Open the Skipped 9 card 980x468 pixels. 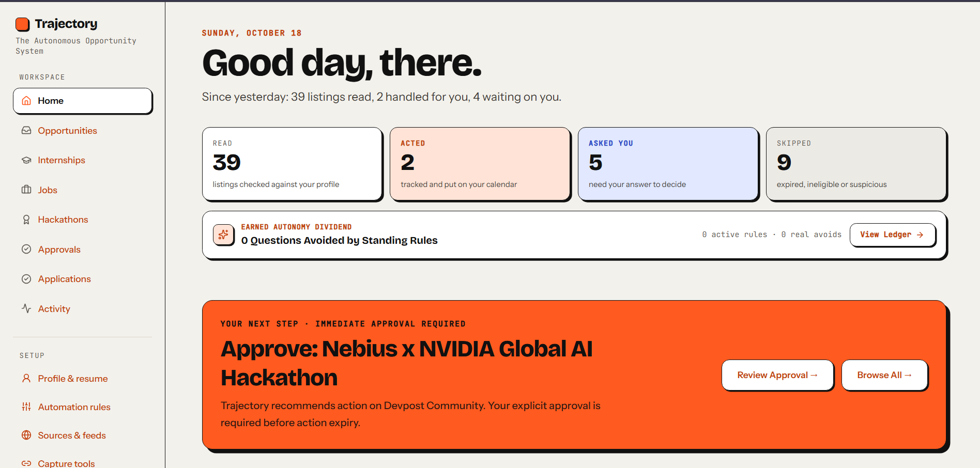point(856,164)
